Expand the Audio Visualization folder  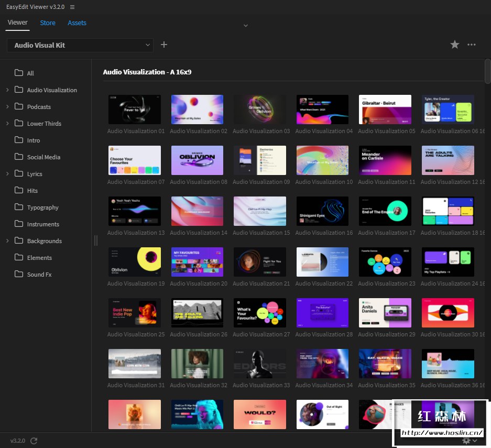pyautogui.click(x=7, y=90)
